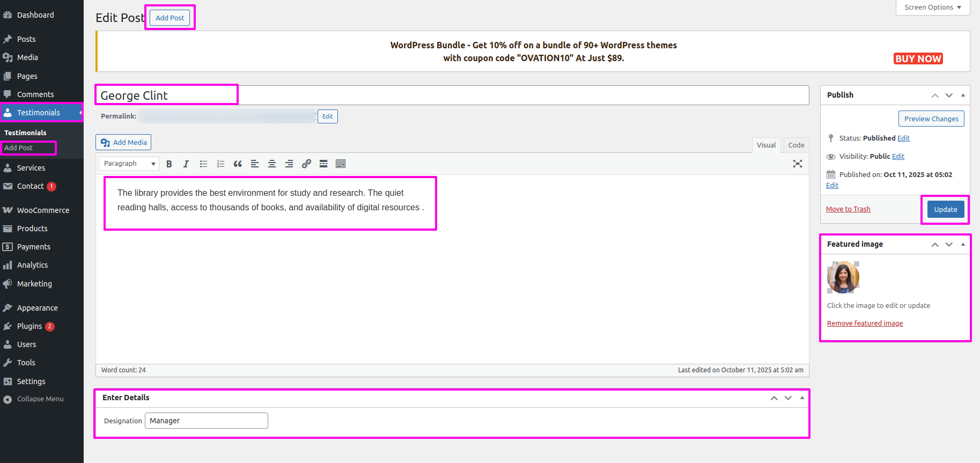
Task: Toggle bold formatting in editor toolbar
Action: coord(169,164)
